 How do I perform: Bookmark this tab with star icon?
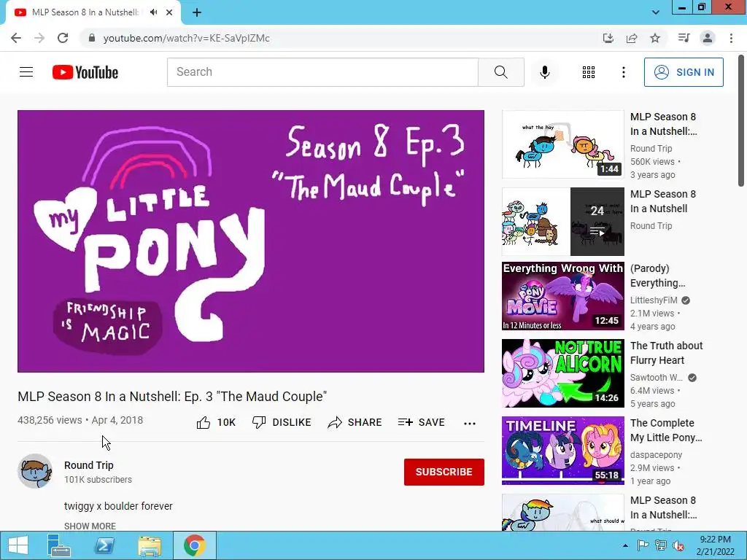coord(655,38)
